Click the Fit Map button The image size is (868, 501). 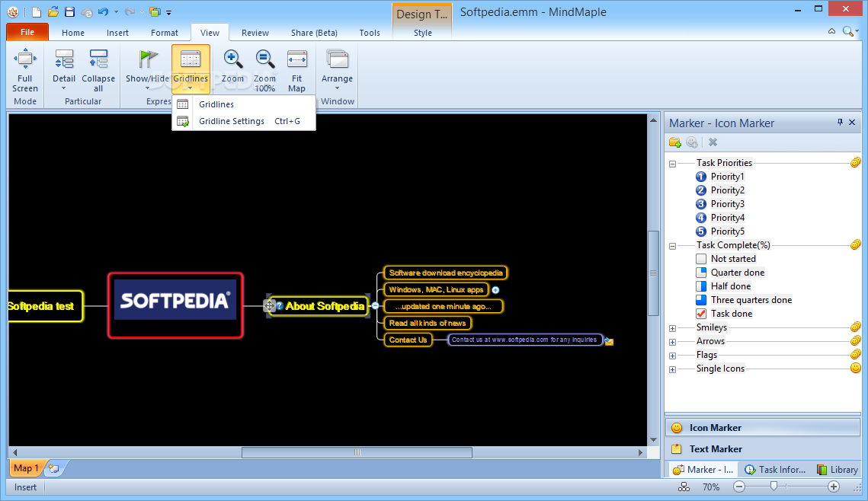tap(296, 71)
